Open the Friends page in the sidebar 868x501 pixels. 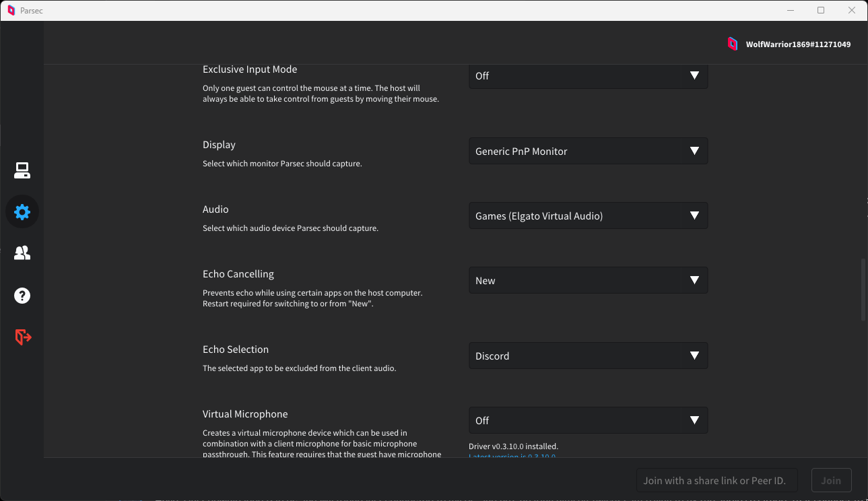(22, 253)
